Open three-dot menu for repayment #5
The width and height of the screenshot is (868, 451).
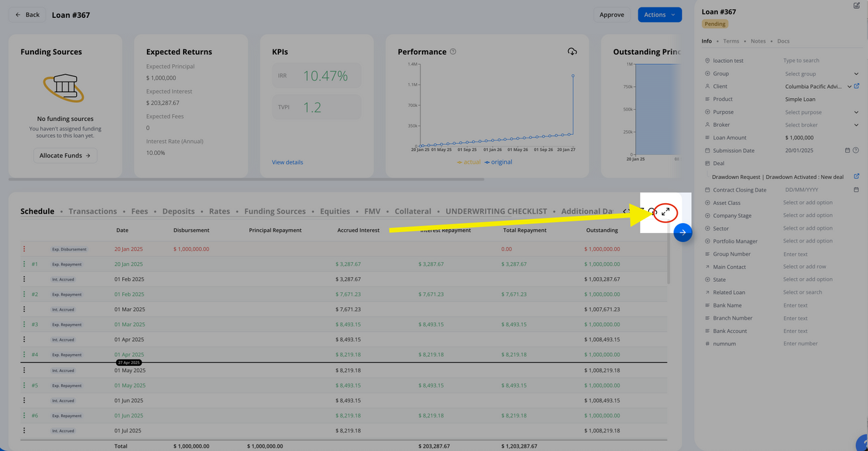[x=24, y=386]
